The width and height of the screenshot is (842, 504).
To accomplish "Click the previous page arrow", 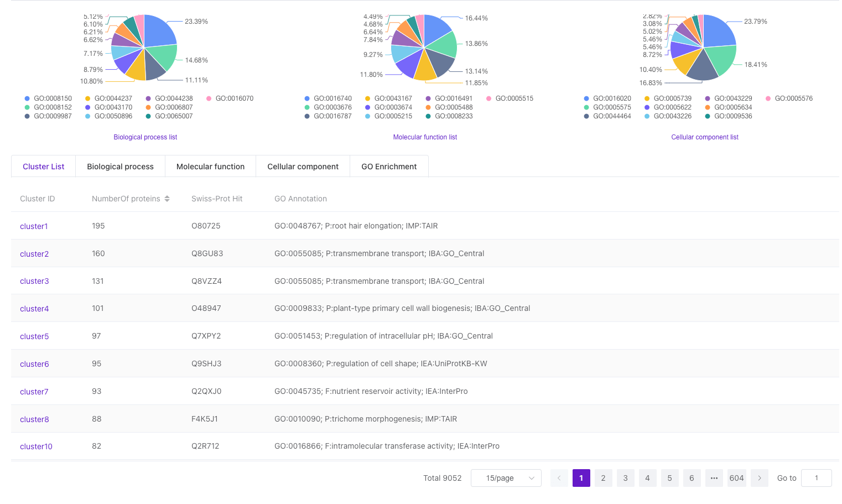I will click(559, 478).
